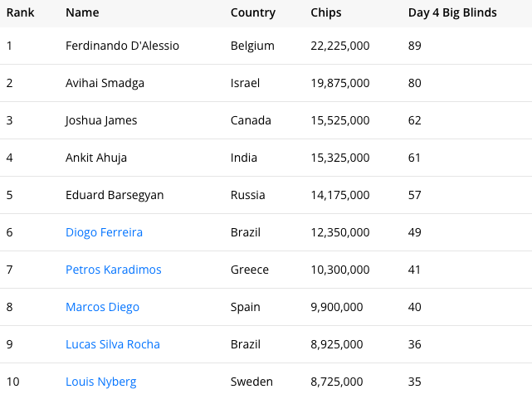Select the Sweden country cell
The image size is (532, 399).
click(251, 382)
